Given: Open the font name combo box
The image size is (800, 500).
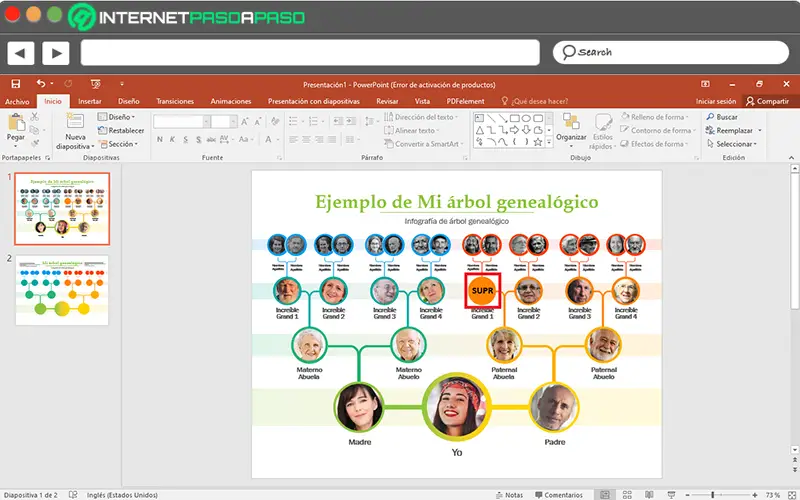Looking at the screenshot, I should click(182, 121).
